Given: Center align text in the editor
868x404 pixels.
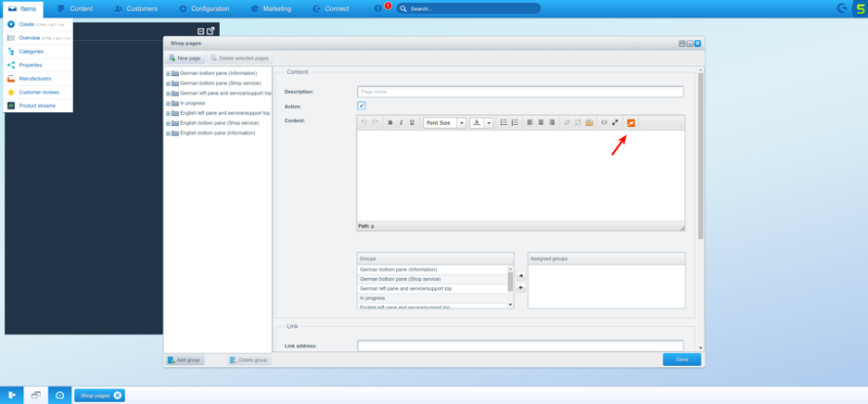Looking at the screenshot, I should coord(541,122).
